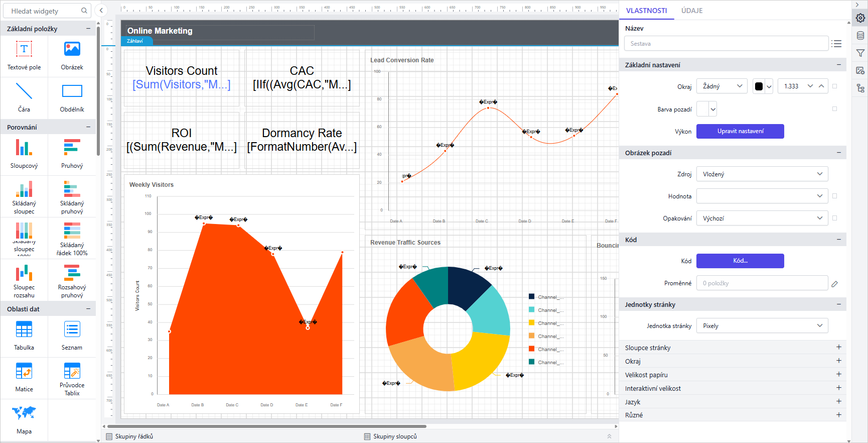Click the Kód... button
This screenshot has width=868, height=443.
[x=740, y=261]
